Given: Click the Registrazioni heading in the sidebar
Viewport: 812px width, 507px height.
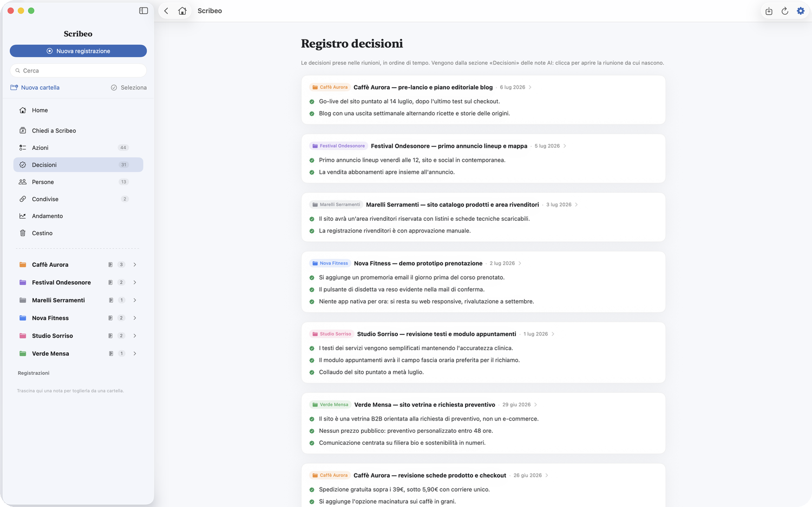Looking at the screenshot, I should pyautogui.click(x=34, y=373).
